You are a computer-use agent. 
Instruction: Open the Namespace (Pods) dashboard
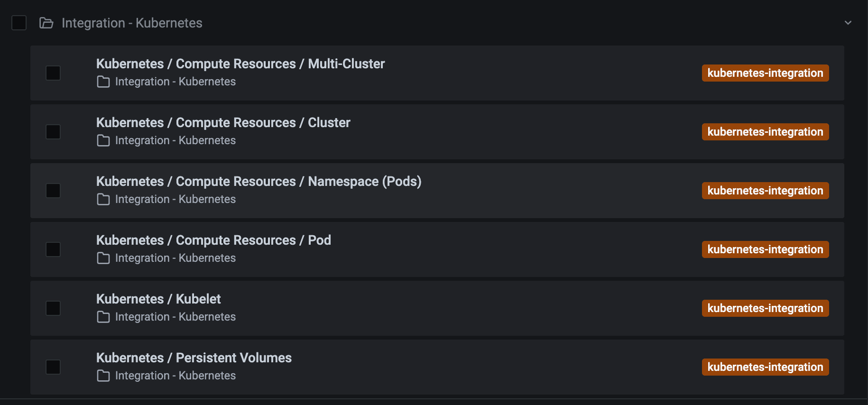259,182
